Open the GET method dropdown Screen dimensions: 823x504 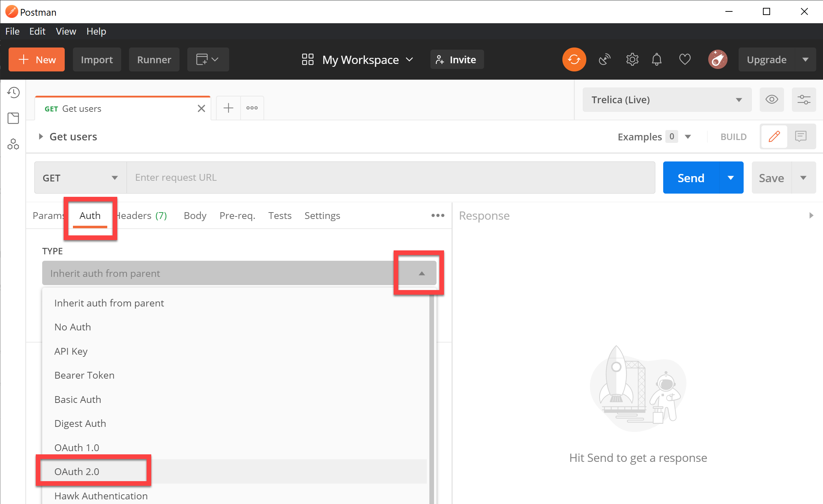click(x=80, y=178)
